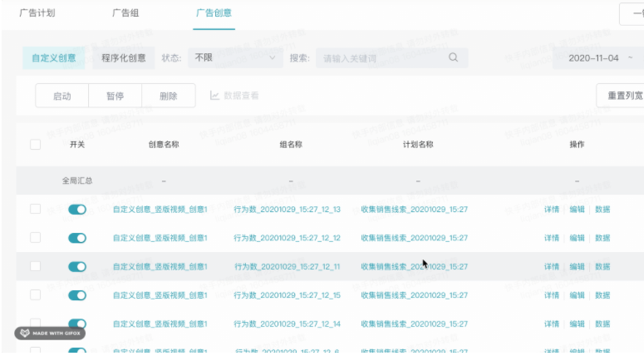
Task: Click 数据 in the 12_13 row
Action: coord(602,210)
